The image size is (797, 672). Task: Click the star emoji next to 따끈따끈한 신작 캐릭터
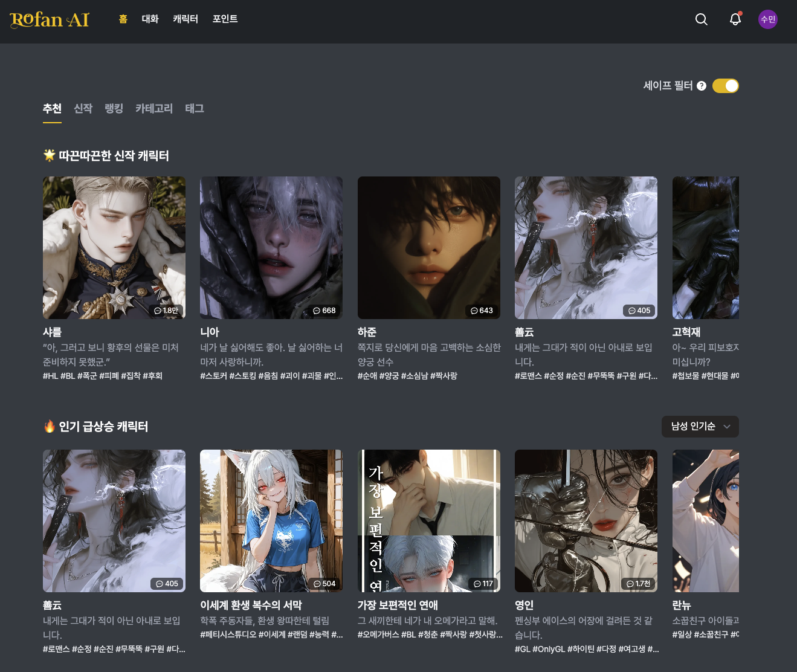pos(48,155)
